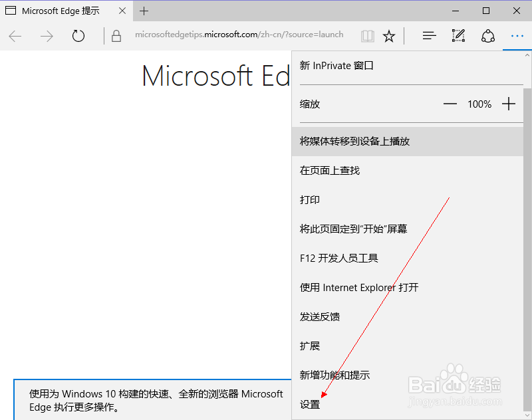
Task: Go forward with the forward arrow
Action: [x=47, y=36]
